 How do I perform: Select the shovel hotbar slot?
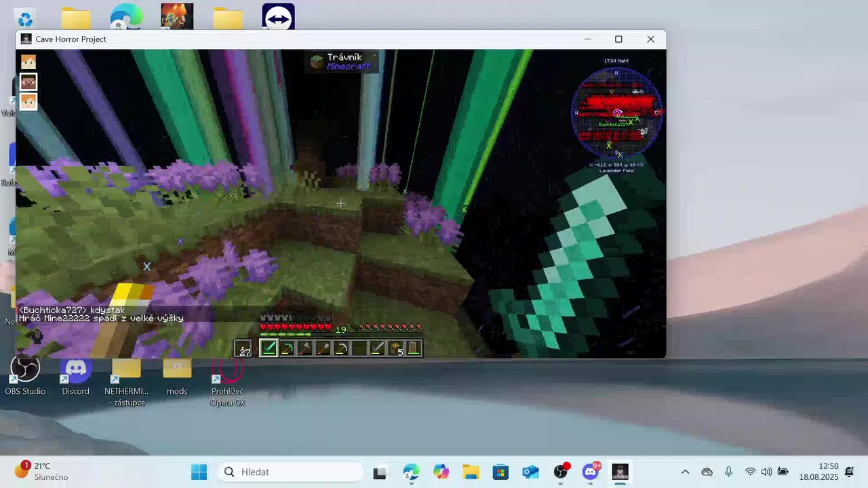point(323,348)
